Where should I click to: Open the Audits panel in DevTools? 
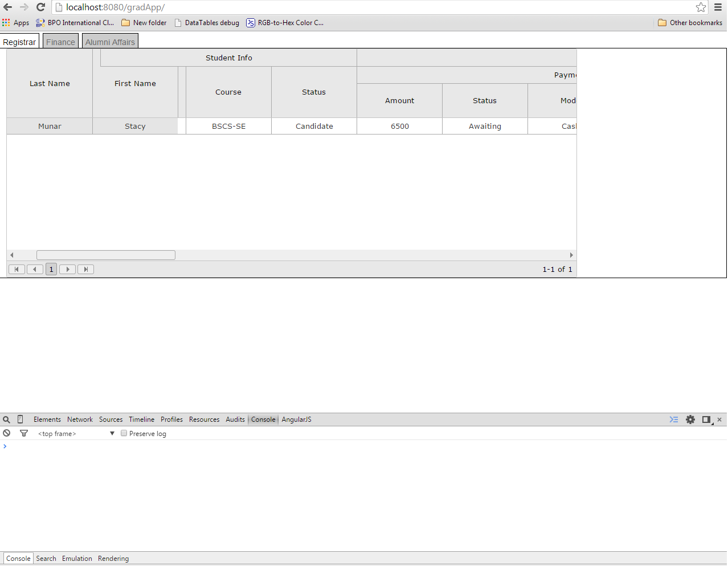235,420
